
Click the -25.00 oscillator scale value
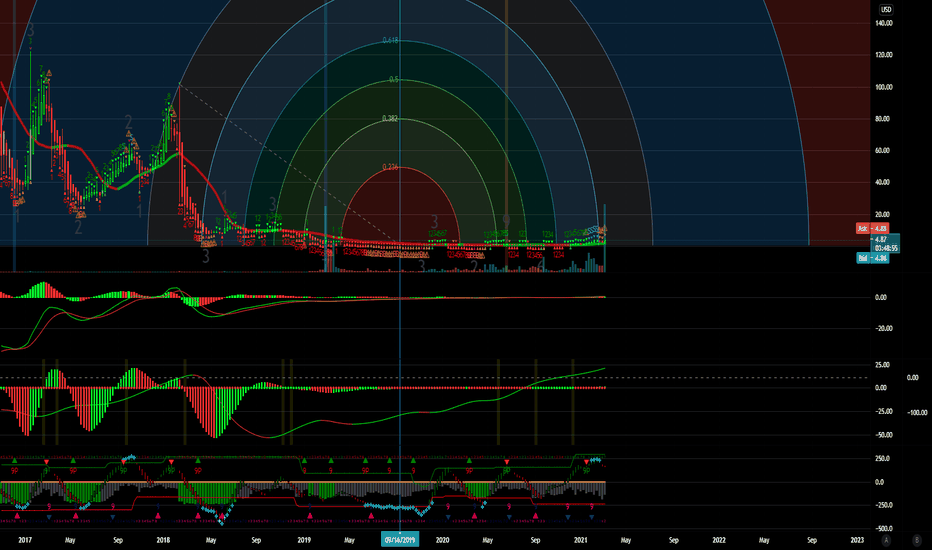pos(883,411)
